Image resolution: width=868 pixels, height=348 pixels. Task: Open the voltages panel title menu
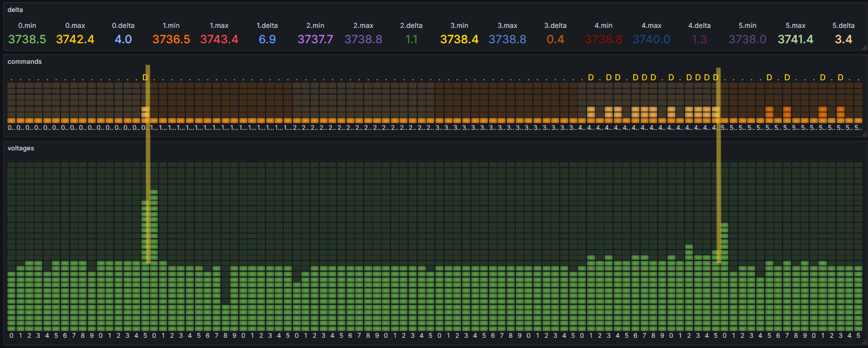pyautogui.click(x=21, y=148)
